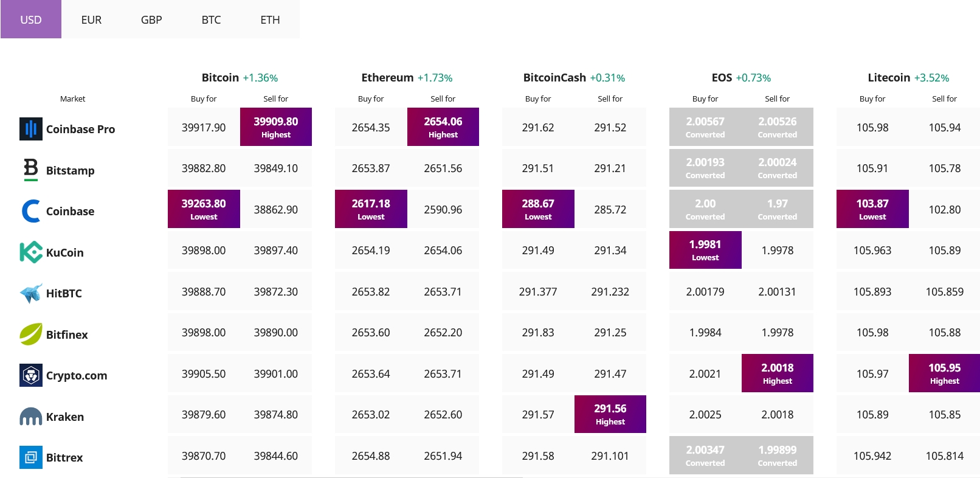The image size is (980, 478).
Task: Click Bitfinex Ethereum sell price 2652.20
Action: (443, 333)
